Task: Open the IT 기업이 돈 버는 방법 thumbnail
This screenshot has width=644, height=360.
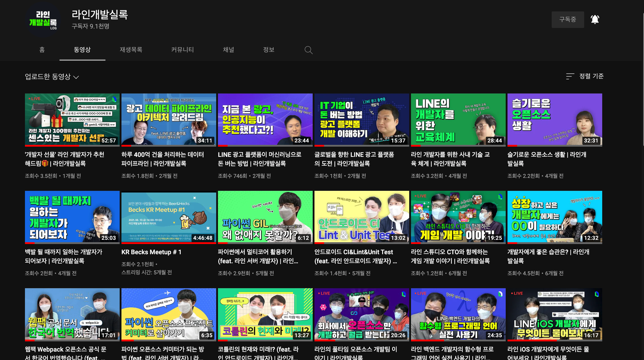Action: [362, 120]
